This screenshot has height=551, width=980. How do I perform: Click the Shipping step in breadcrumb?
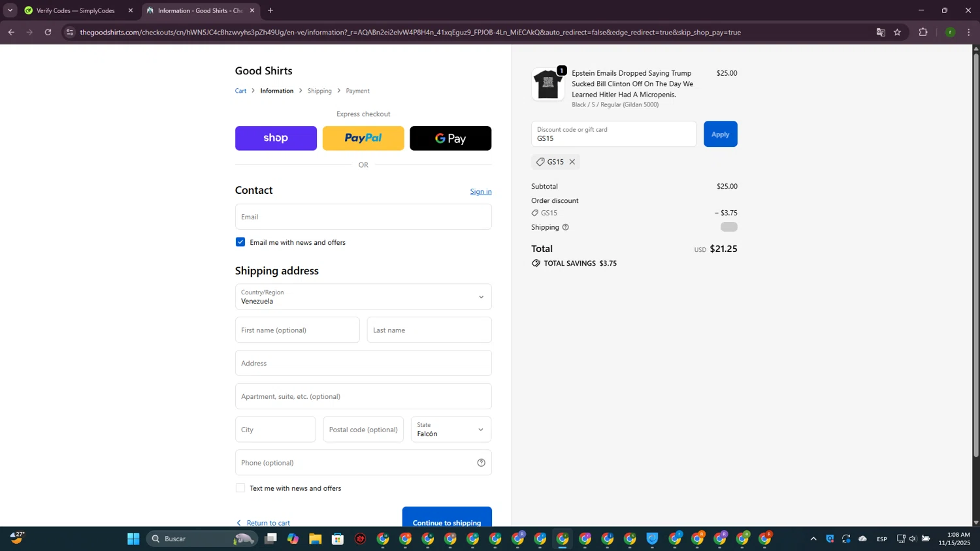(319, 91)
